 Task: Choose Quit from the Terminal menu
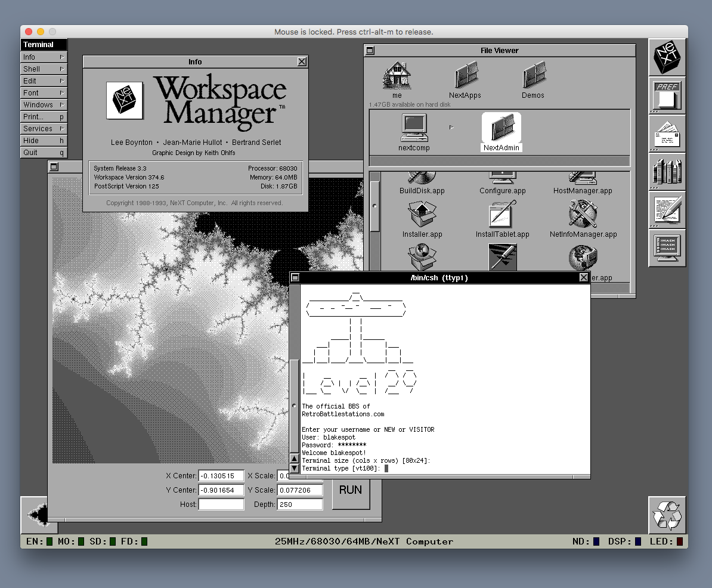pos(44,153)
